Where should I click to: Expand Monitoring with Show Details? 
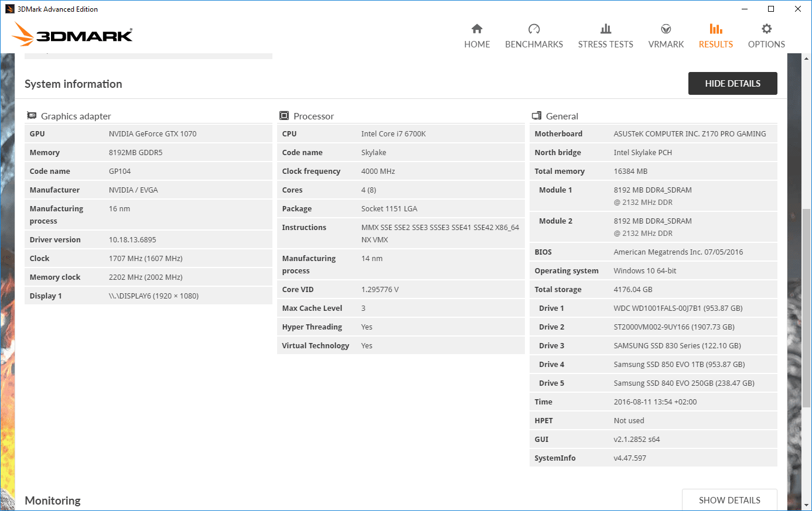tap(729, 500)
